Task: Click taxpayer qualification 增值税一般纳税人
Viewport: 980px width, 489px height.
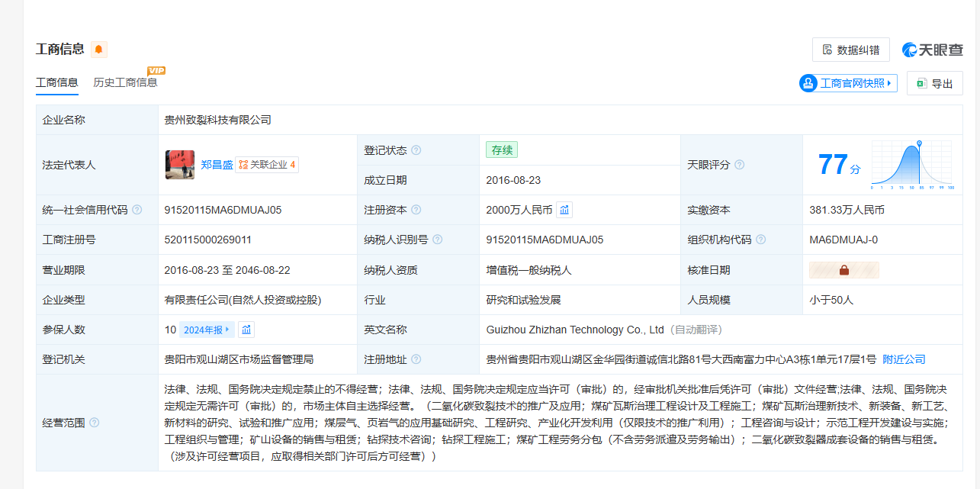Action: point(529,270)
